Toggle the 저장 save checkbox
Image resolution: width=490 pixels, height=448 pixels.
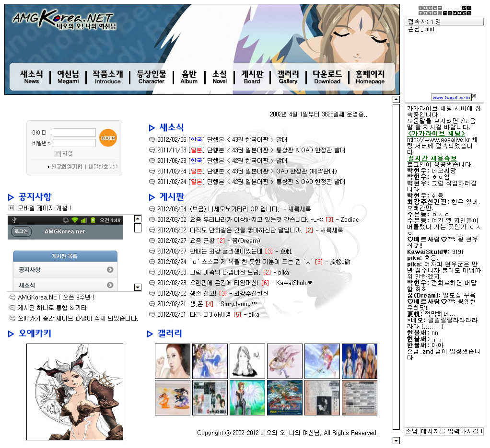coord(58,154)
